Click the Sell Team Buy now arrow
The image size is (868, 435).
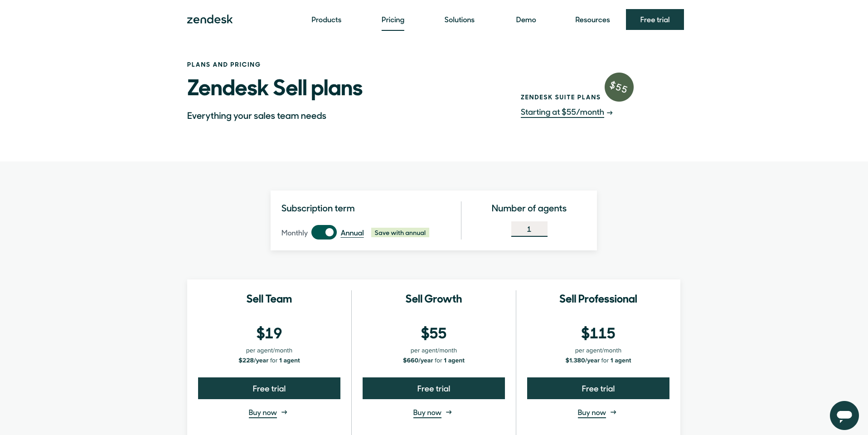pyautogui.click(x=284, y=412)
